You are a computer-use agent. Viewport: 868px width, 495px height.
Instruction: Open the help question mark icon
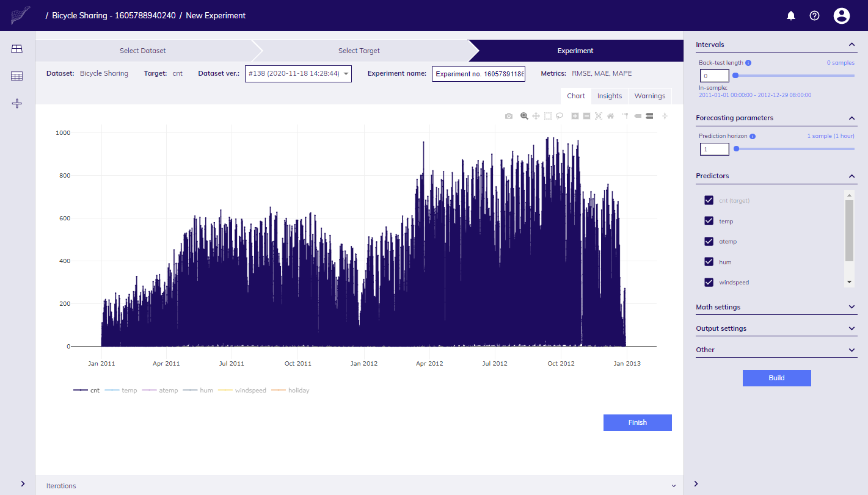click(x=814, y=16)
